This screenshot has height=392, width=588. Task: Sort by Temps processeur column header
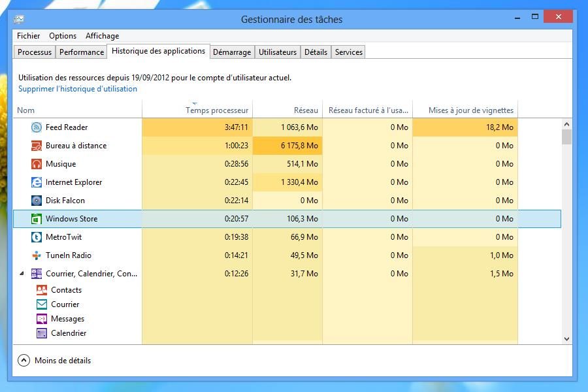217,110
